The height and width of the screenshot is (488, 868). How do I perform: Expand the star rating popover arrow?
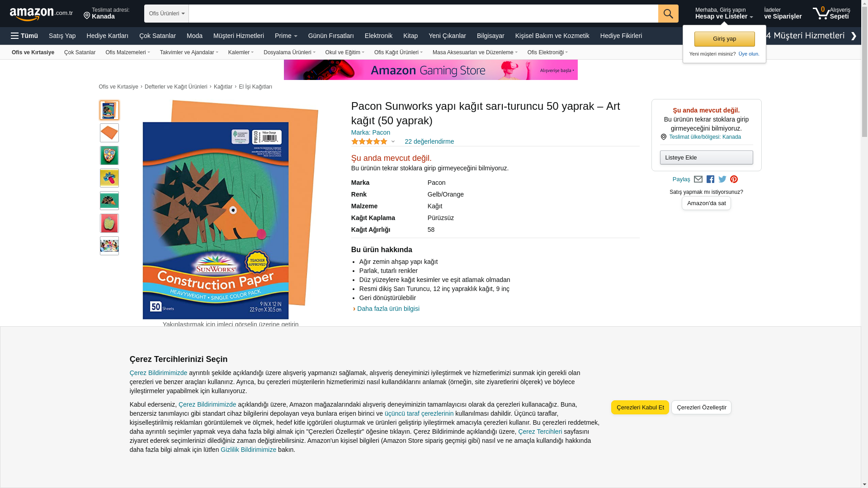click(393, 142)
